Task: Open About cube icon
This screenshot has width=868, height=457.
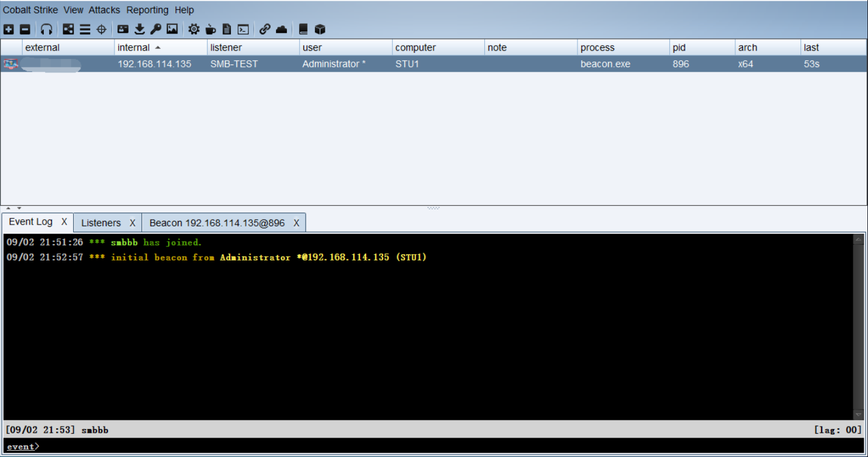Action: pos(320,29)
